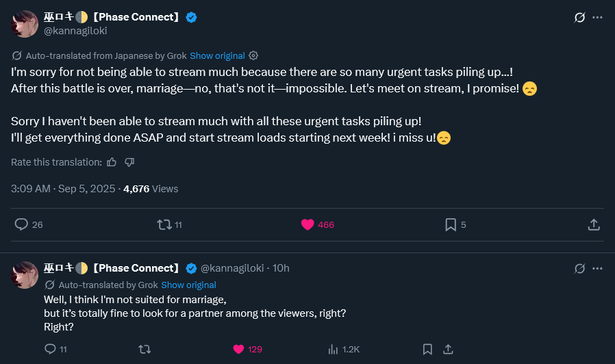This screenshot has height=364, width=615.
Task: Show original Japanese text of main post
Action: (217, 55)
